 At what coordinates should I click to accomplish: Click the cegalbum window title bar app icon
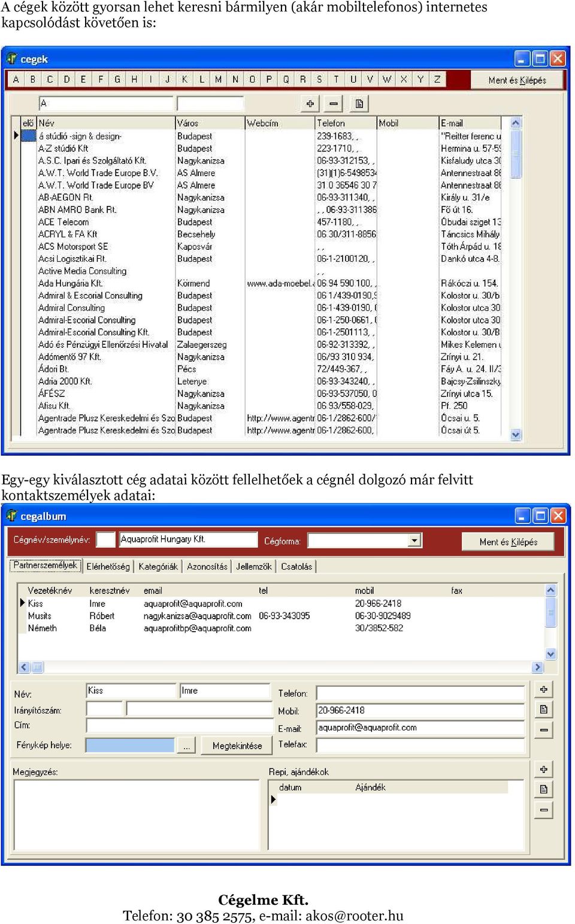[x=11, y=516]
